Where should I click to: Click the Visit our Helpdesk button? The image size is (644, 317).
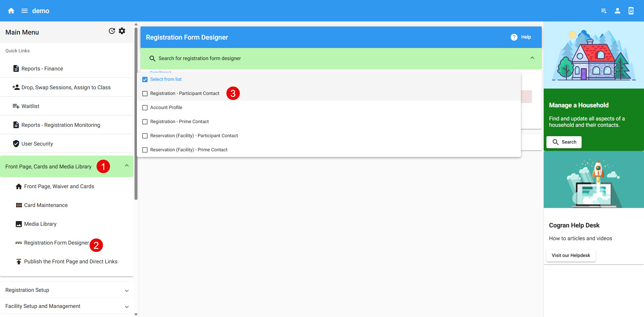click(571, 255)
